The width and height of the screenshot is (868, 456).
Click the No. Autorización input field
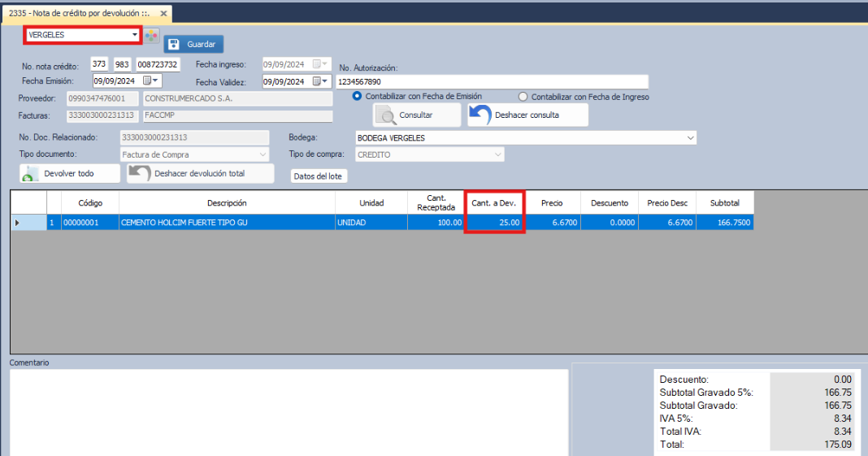pyautogui.click(x=491, y=82)
